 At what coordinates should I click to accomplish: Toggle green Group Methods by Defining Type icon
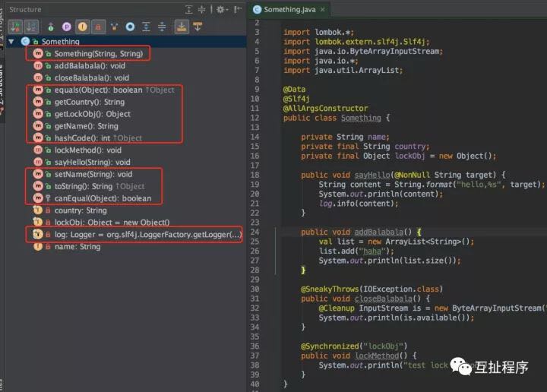pos(51,27)
